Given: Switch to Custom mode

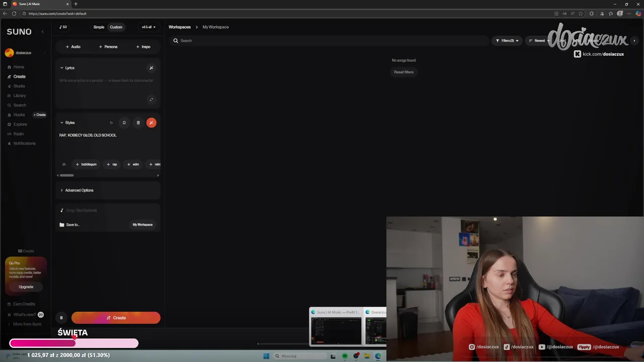Looking at the screenshot, I should [116, 27].
